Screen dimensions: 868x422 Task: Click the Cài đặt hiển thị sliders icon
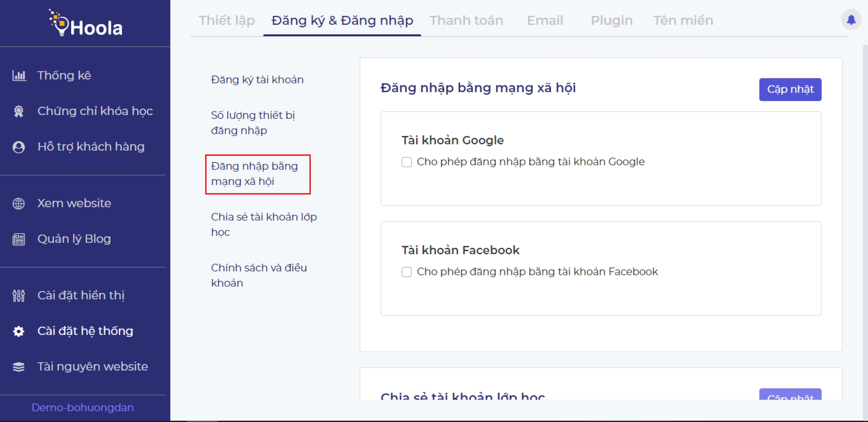(18, 296)
